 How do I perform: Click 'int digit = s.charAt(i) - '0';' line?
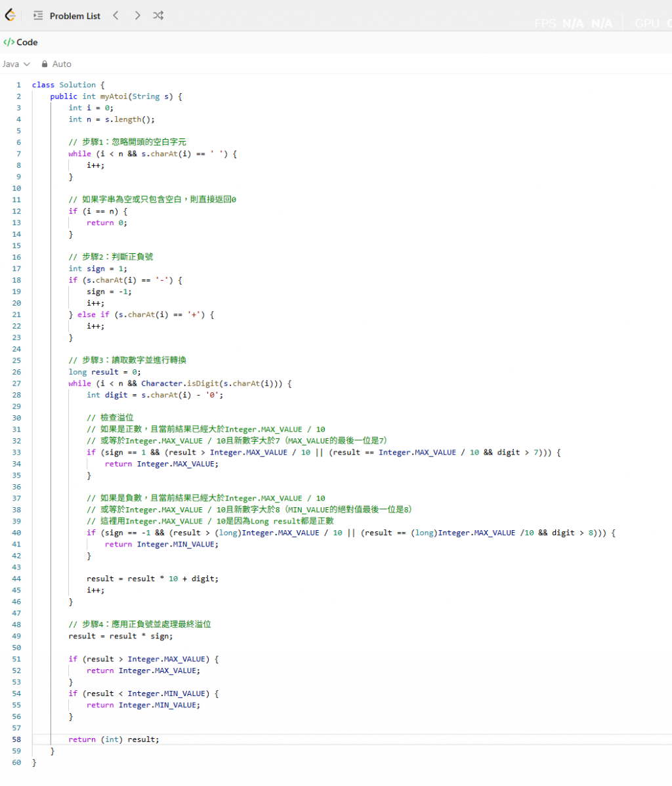154,395
